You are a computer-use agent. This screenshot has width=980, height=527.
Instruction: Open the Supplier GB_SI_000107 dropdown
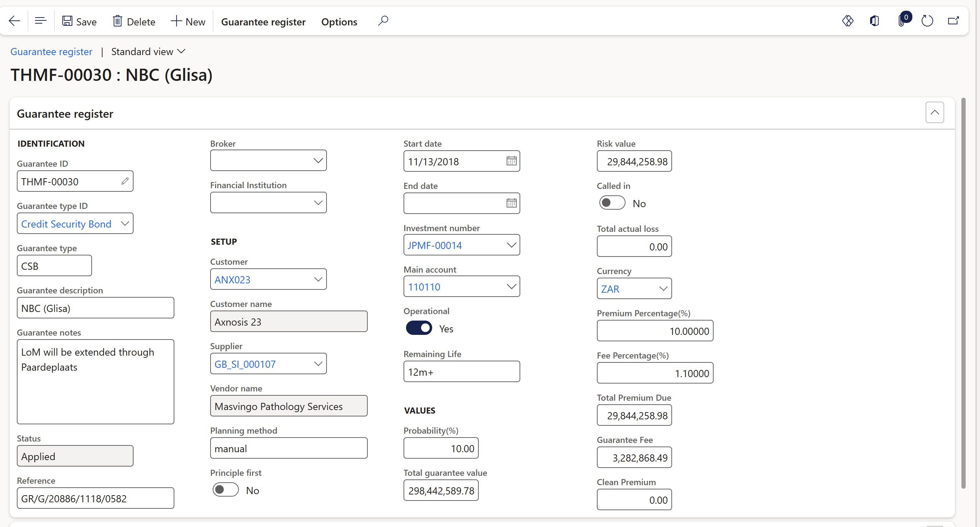(318, 364)
